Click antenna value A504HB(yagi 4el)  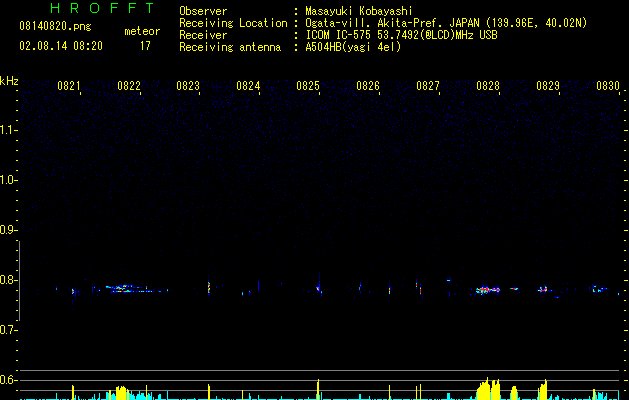(x=353, y=47)
